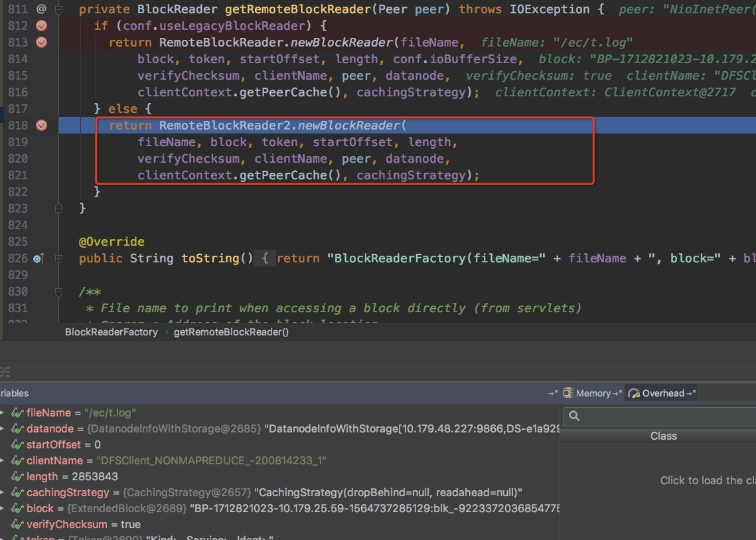Collapse the getRemoteBlockReader method fold at line 811
Viewport: 756px width, 540px height.
click(x=59, y=9)
